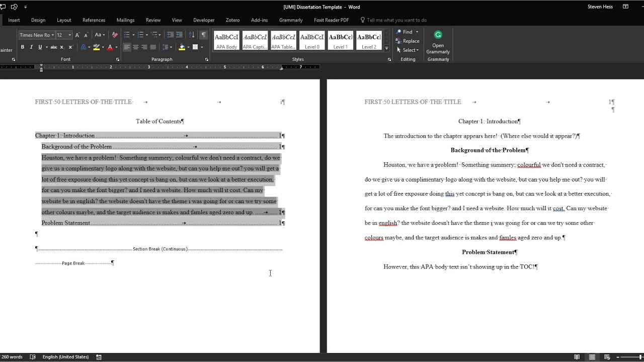Click the Increase Font Size icon
Viewport: 644px width, 362px height.
click(77, 35)
